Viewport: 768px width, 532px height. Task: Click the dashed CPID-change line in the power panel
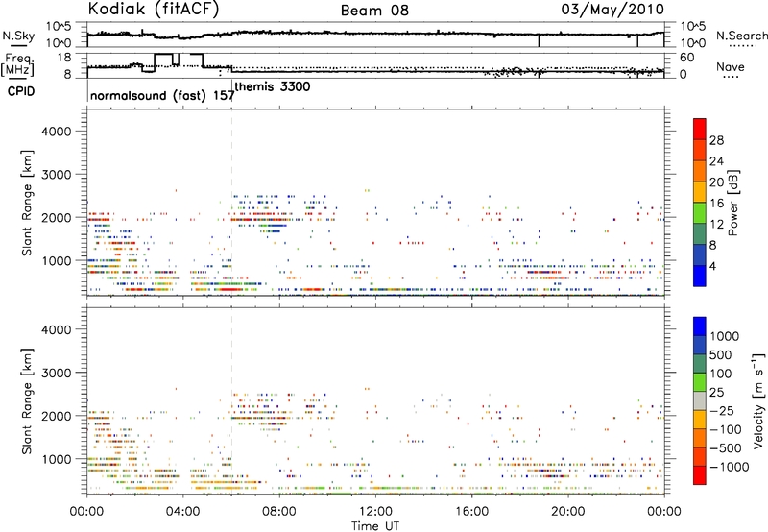point(231,203)
